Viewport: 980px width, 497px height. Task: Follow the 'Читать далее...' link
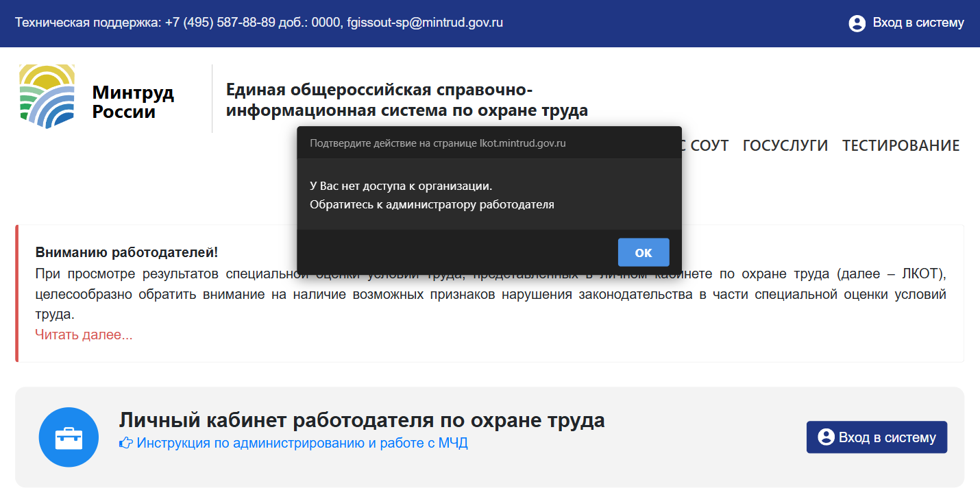click(84, 335)
